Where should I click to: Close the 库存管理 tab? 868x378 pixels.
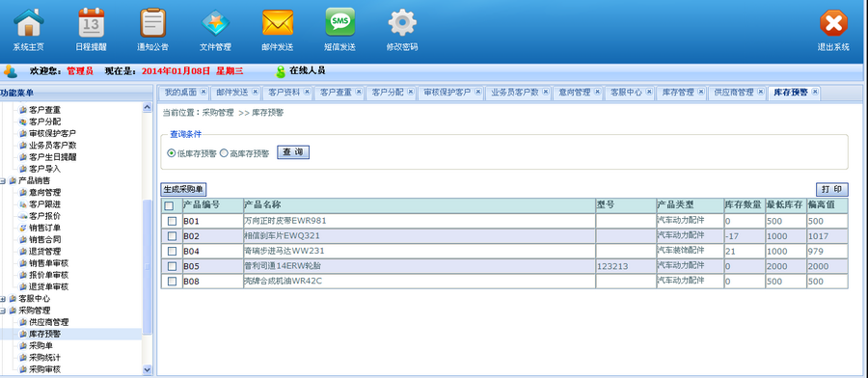coord(701,92)
